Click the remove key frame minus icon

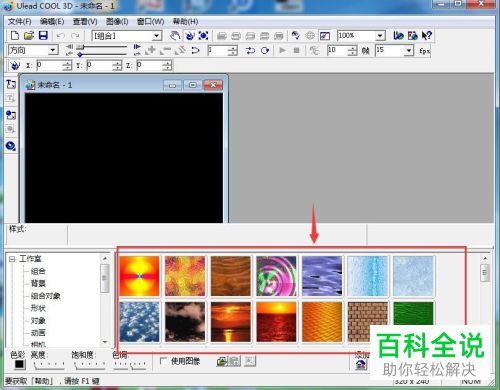tap(166, 51)
